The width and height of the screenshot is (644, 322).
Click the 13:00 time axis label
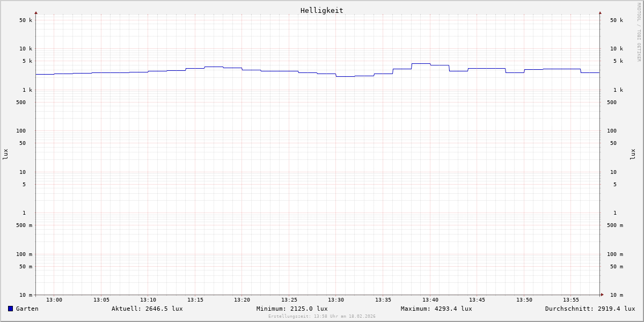point(54,300)
